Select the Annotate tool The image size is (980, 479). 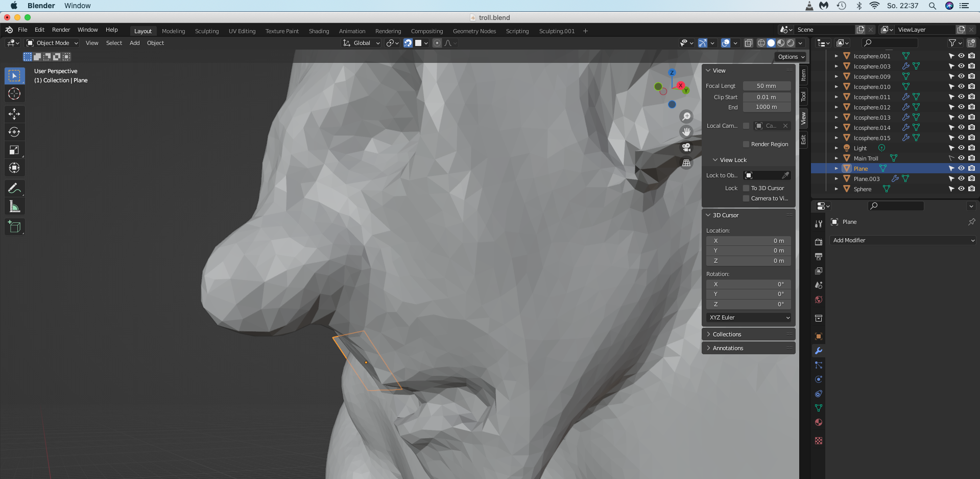click(14, 188)
